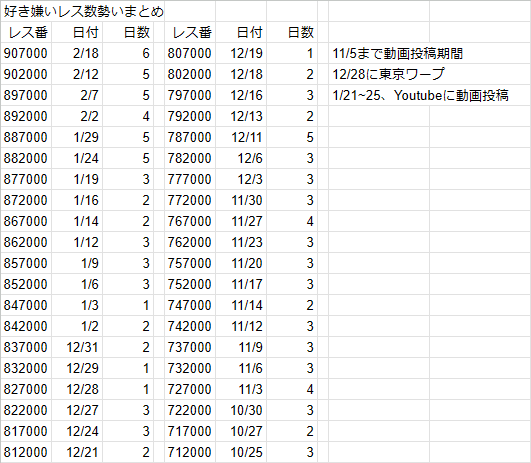Select date cell 12/19
Image resolution: width=531 pixels, height=463 pixels.
(241, 53)
